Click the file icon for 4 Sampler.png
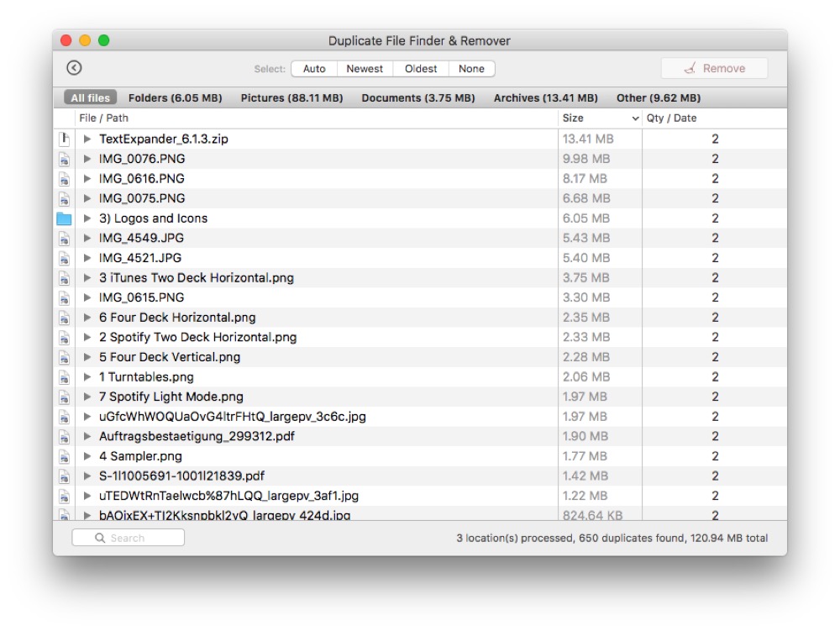The width and height of the screenshot is (840, 631). pyautogui.click(x=65, y=456)
